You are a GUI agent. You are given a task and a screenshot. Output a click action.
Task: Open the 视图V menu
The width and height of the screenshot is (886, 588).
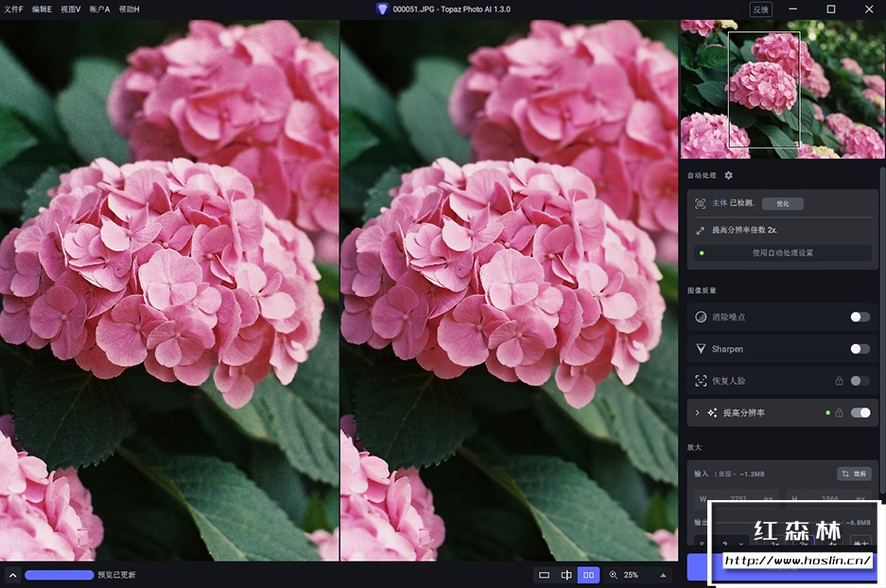click(71, 9)
